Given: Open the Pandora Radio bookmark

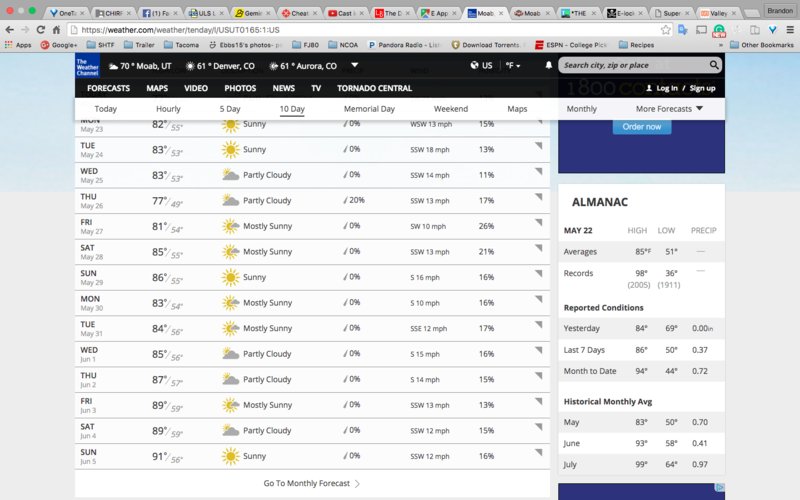Looking at the screenshot, I should point(404,45).
